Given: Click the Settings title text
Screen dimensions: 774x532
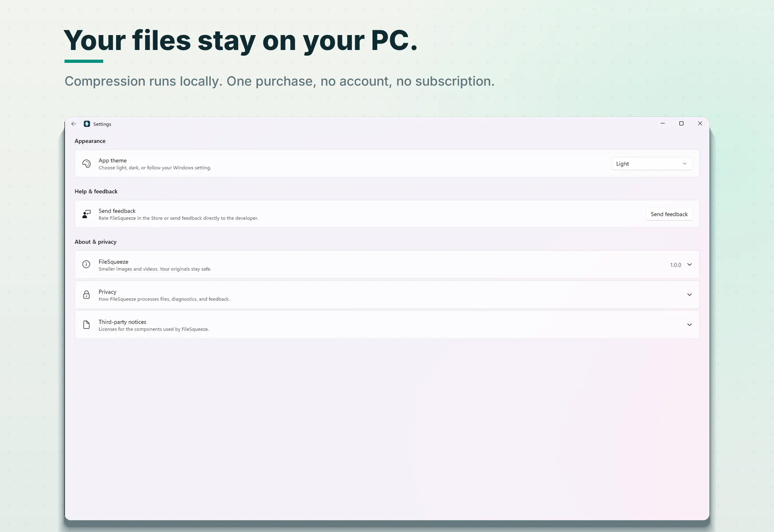Looking at the screenshot, I should [x=102, y=124].
